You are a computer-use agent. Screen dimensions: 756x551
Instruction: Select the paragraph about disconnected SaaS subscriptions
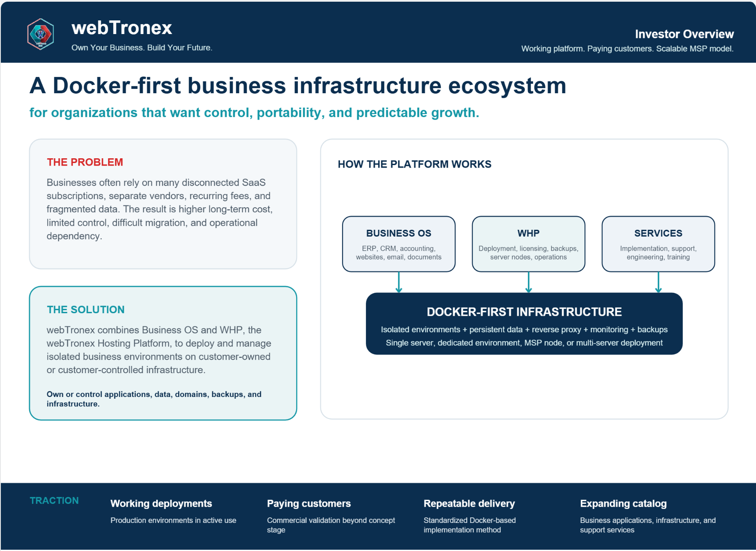(160, 209)
